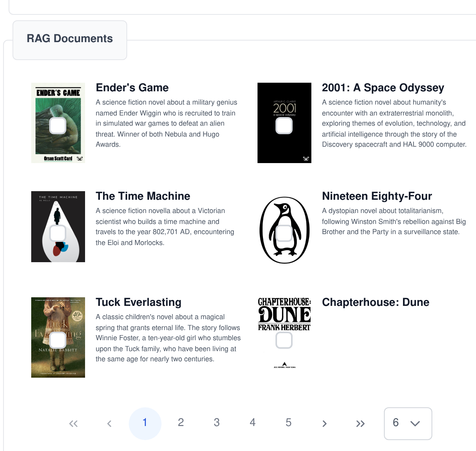Select page 1 in pagination
This screenshot has width=476, height=451.
145,424
